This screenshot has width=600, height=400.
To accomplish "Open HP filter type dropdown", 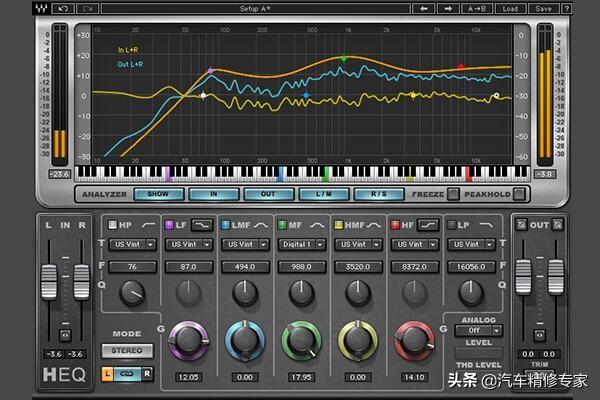I will coord(132,244).
